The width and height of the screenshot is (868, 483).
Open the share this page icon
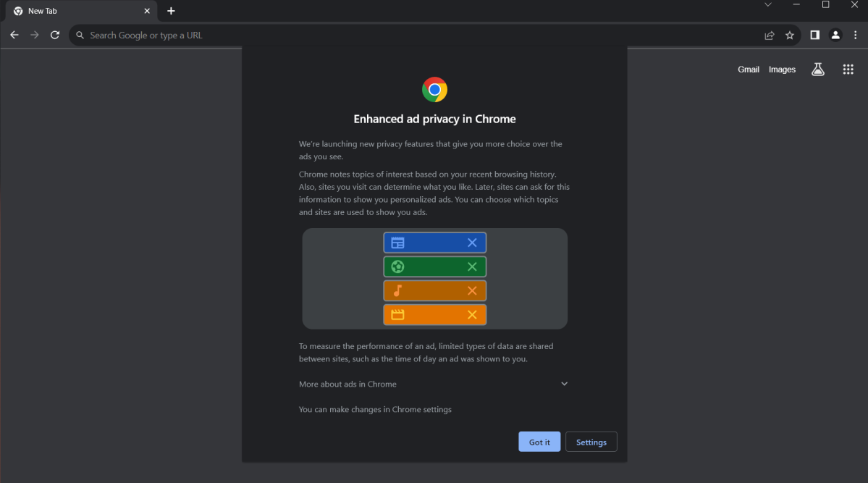(770, 35)
